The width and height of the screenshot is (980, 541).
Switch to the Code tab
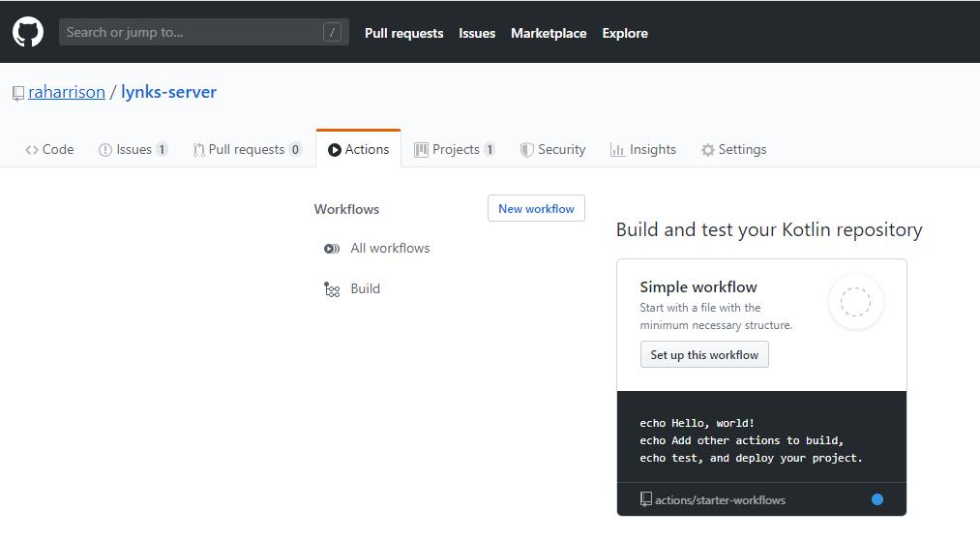(49, 149)
